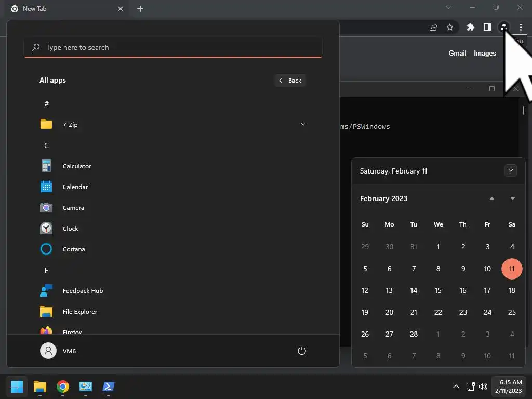Show hidden system tray icons
532x399 pixels.
click(x=456, y=387)
